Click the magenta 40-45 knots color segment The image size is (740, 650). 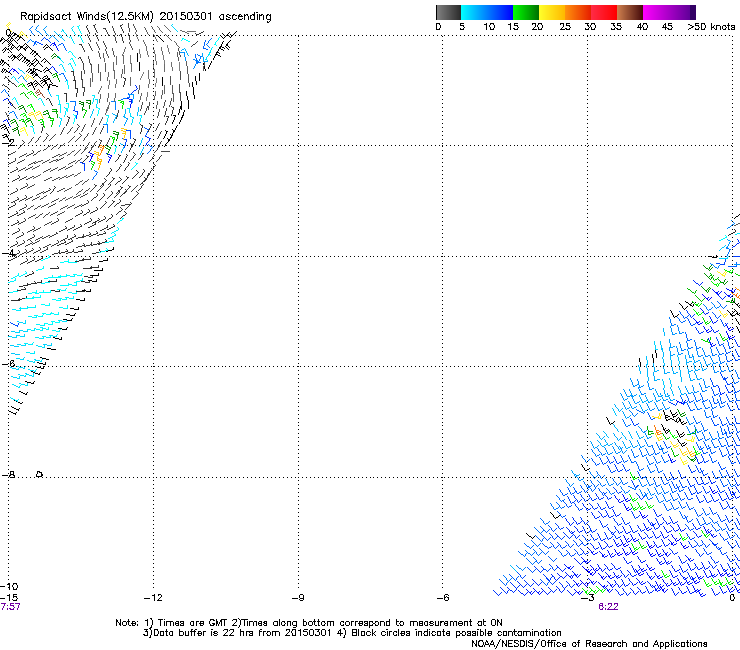click(x=656, y=12)
